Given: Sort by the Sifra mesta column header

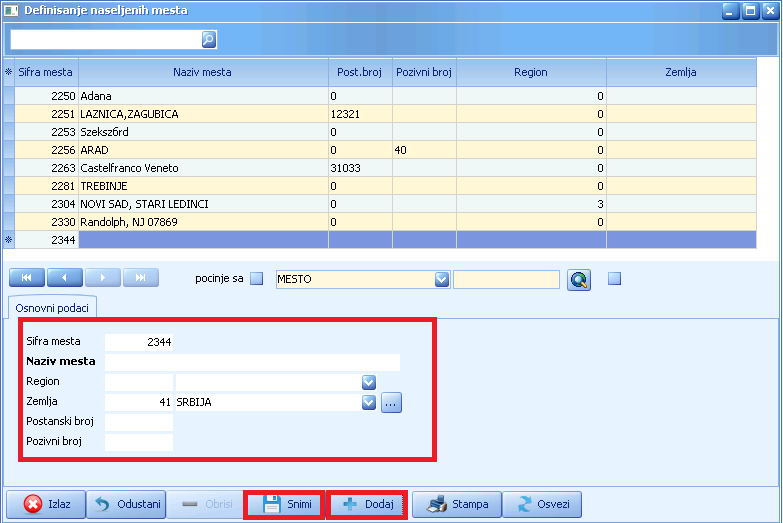Looking at the screenshot, I should coord(46,72).
